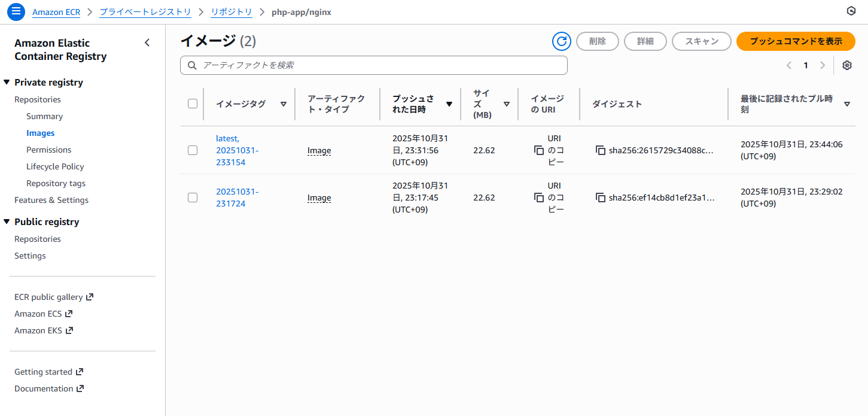Screen dimensions: 868x416
Task: Click the refresh images icon button
Action: (561, 41)
